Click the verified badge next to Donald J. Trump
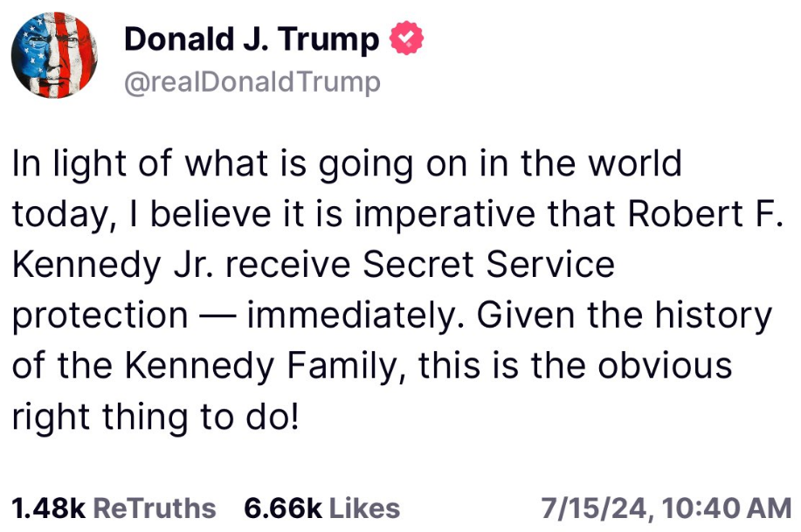This screenshot has width=801, height=532. (406, 39)
